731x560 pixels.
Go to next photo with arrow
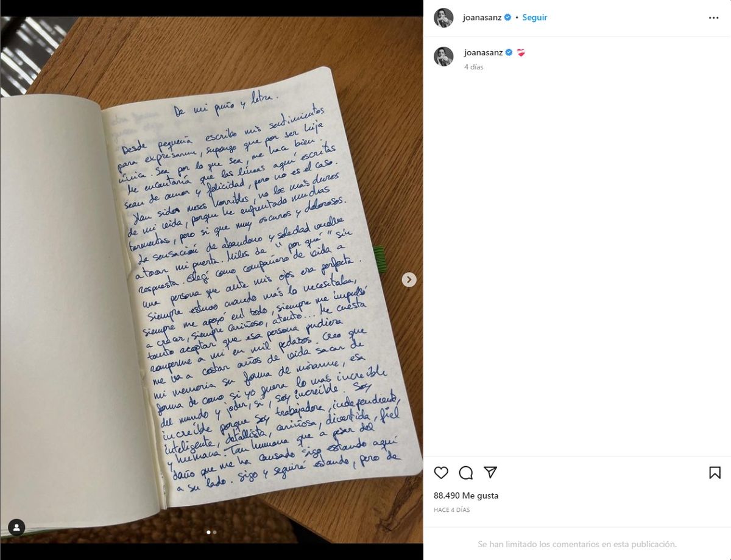click(409, 279)
